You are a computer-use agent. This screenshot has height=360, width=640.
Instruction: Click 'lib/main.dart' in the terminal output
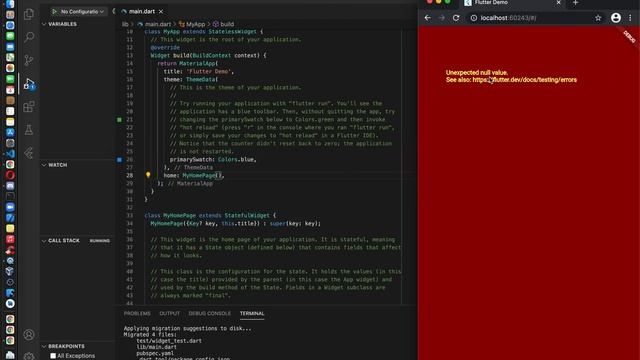pyautogui.click(x=157, y=347)
